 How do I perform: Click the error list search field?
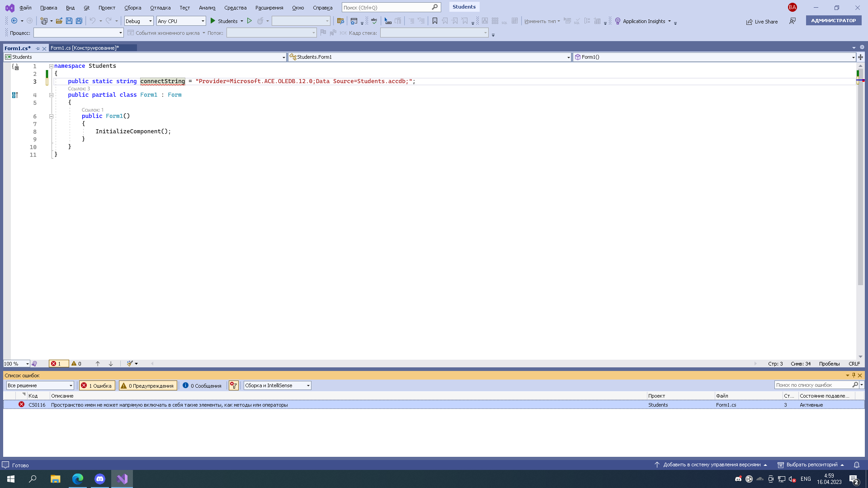[813, 385]
